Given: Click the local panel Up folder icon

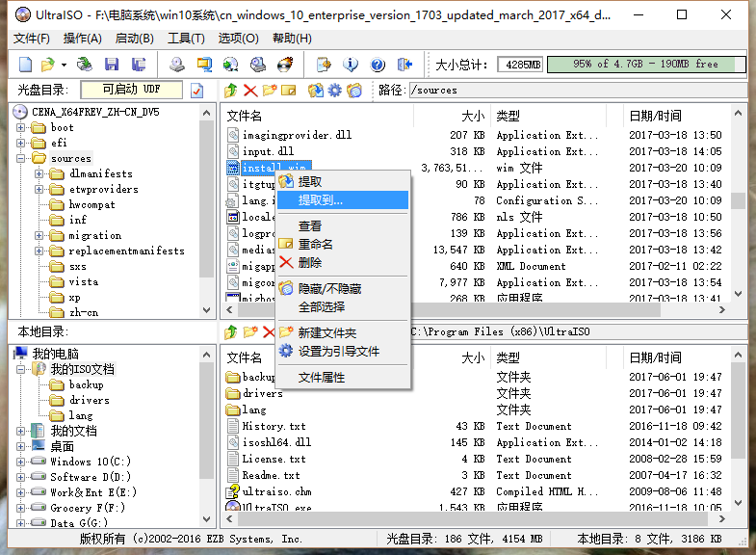Looking at the screenshot, I should [x=231, y=331].
